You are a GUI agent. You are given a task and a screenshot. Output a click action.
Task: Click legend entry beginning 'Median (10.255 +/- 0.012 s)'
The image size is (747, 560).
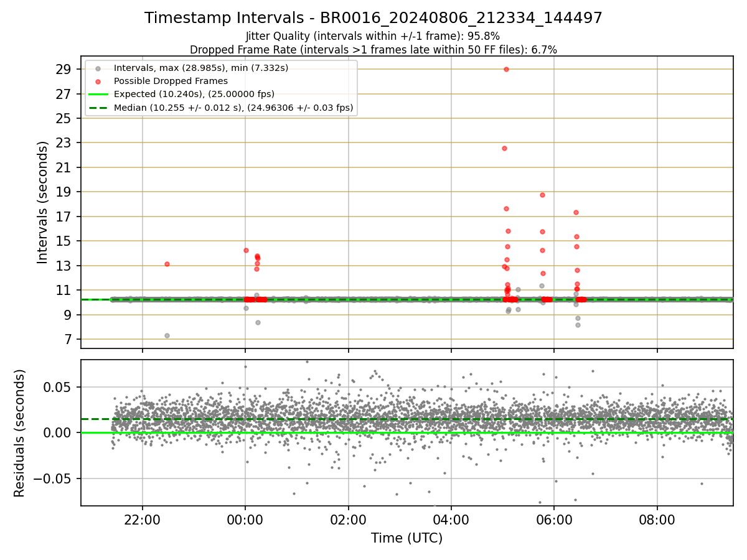(233, 107)
